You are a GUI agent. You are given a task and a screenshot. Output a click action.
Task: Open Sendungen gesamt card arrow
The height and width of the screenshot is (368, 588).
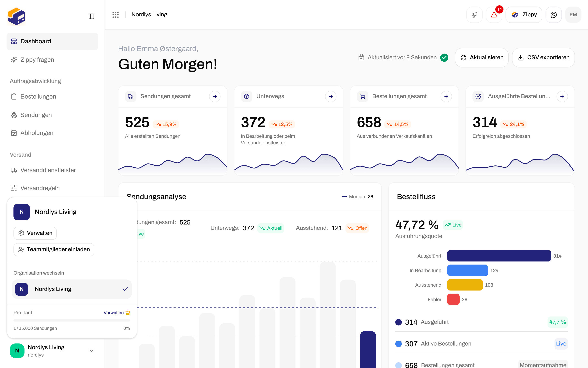point(215,96)
